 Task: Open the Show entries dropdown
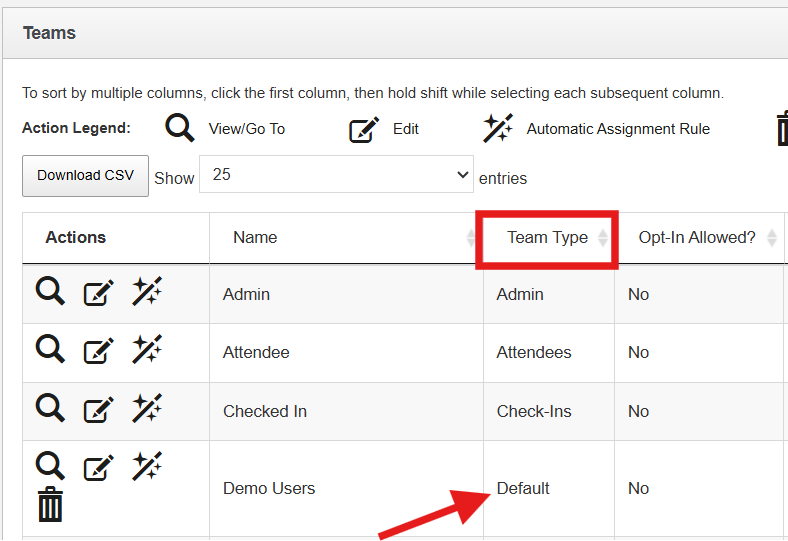(x=336, y=174)
